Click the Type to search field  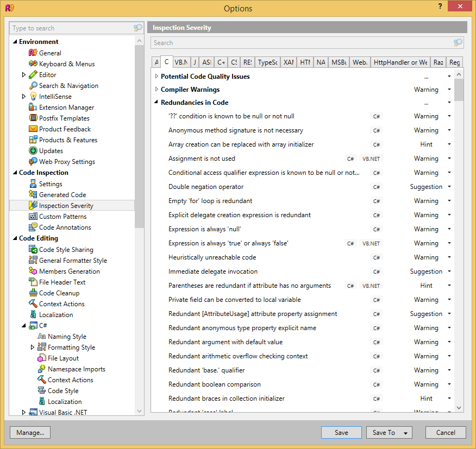pos(71,28)
